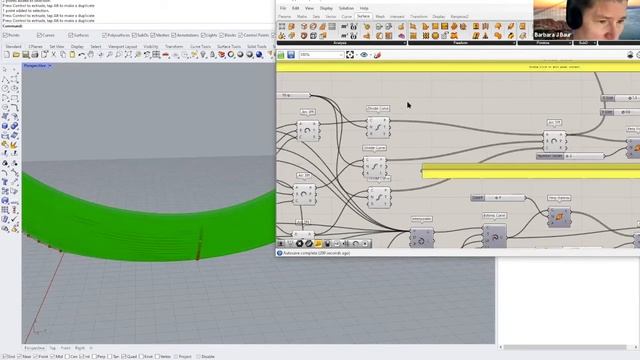Viewport: 640px width, 360px height.
Task: Open the Grasshopper File menu
Action: pos(283,8)
